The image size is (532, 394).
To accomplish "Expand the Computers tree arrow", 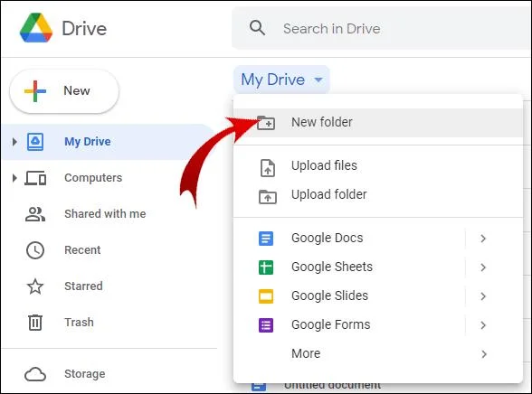I will (x=14, y=178).
